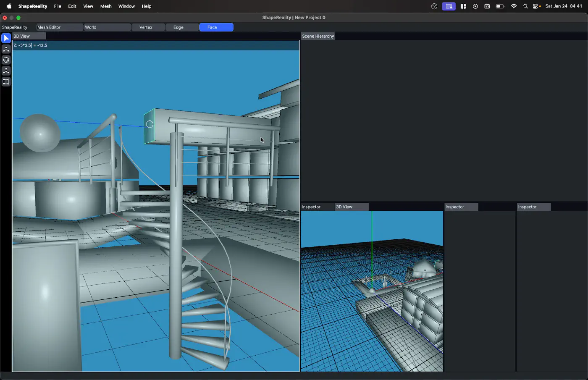The image size is (588, 380).
Task: Enable Edge selection mode
Action: point(178,27)
